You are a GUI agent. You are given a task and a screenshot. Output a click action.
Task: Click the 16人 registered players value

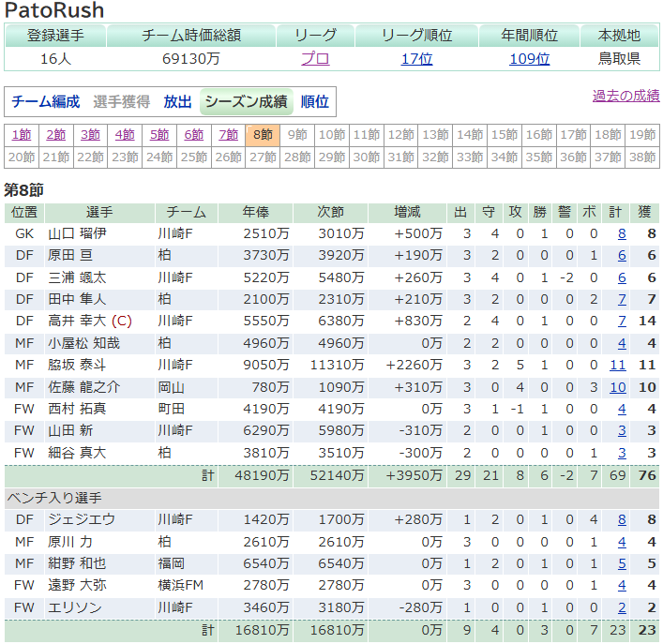[x=55, y=59]
